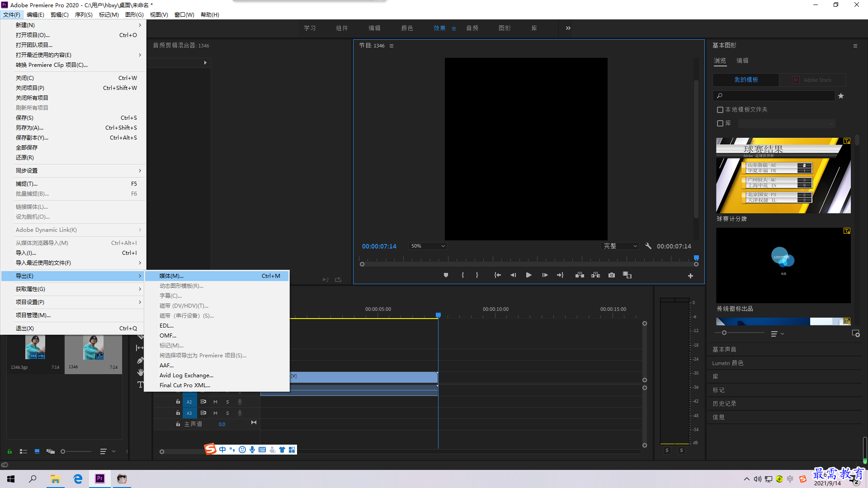The image size is (868, 488).
Task: Click the Lift icon in program monitor
Action: click(x=580, y=275)
